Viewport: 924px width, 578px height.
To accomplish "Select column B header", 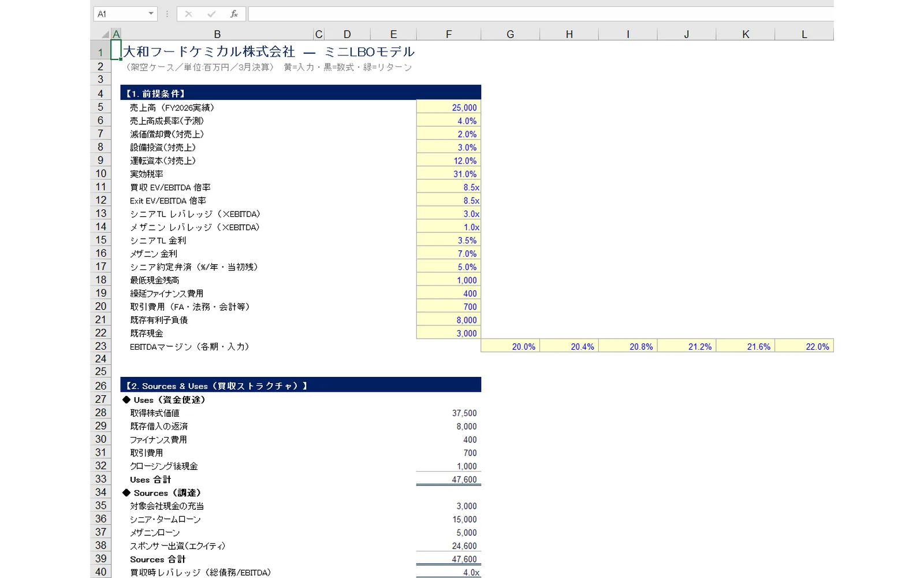I will point(217,34).
